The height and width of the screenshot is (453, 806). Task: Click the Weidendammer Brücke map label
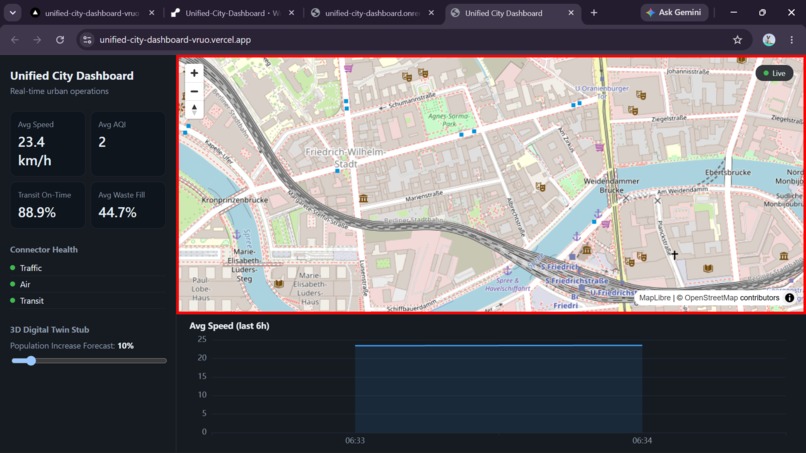coord(611,186)
